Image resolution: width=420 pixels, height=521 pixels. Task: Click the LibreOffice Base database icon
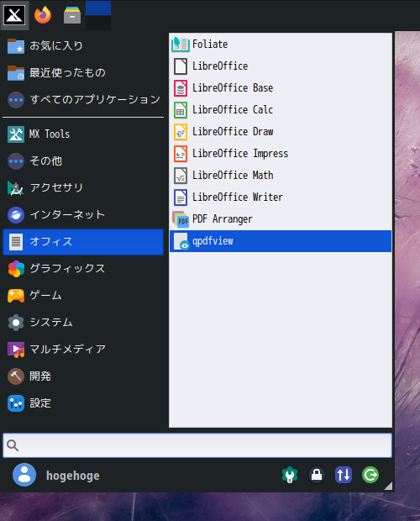(181, 88)
